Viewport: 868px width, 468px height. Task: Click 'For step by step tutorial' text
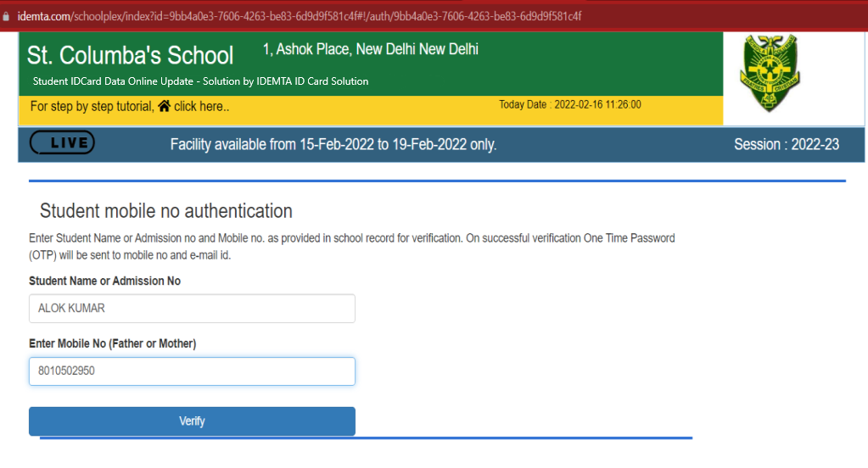coord(92,107)
